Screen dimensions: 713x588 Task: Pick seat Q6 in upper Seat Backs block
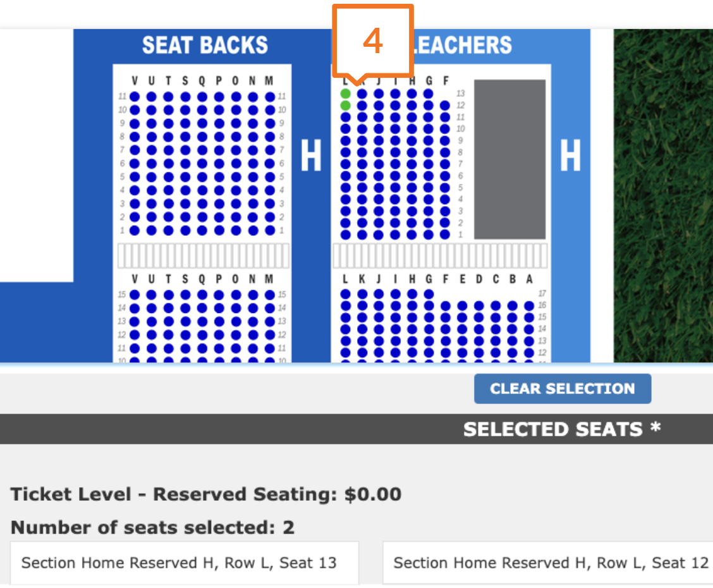pos(202,164)
